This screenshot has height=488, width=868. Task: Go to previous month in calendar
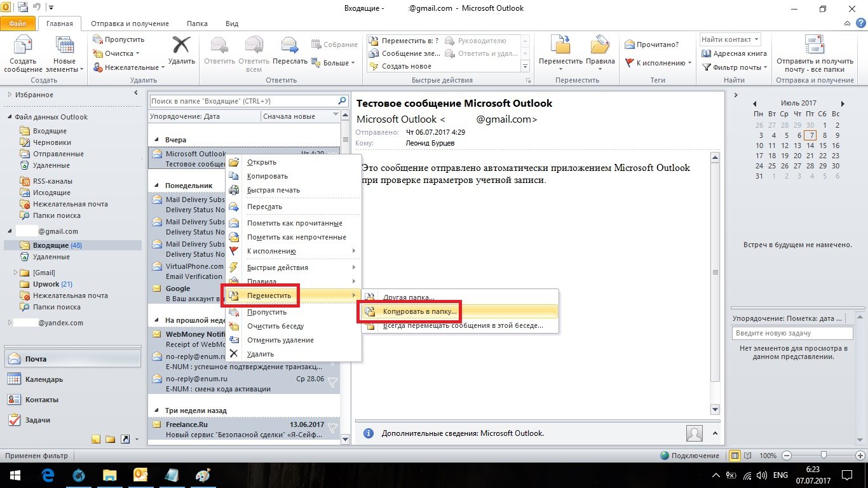[754, 104]
